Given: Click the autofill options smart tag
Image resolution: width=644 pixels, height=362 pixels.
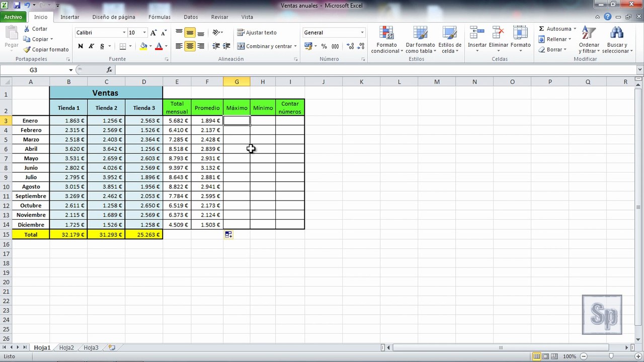Looking at the screenshot, I should (228, 235).
